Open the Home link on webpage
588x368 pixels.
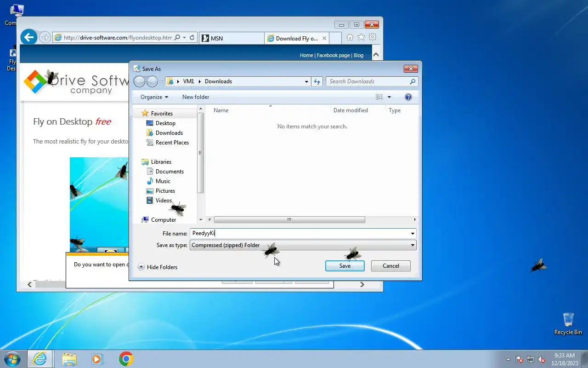click(306, 55)
